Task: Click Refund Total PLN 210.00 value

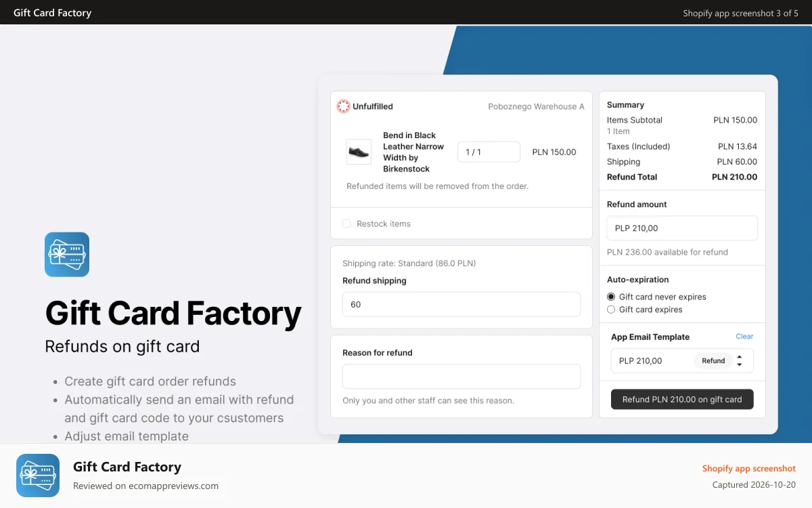Action: (734, 177)
